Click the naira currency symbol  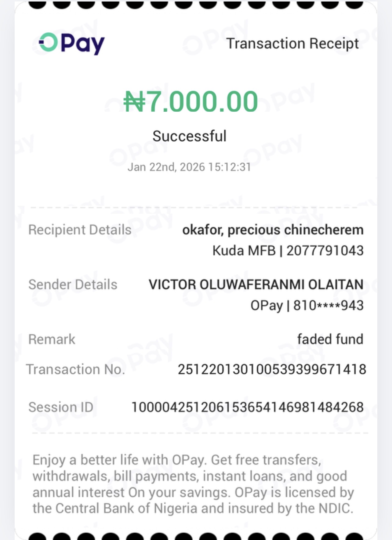pos(134,102)
